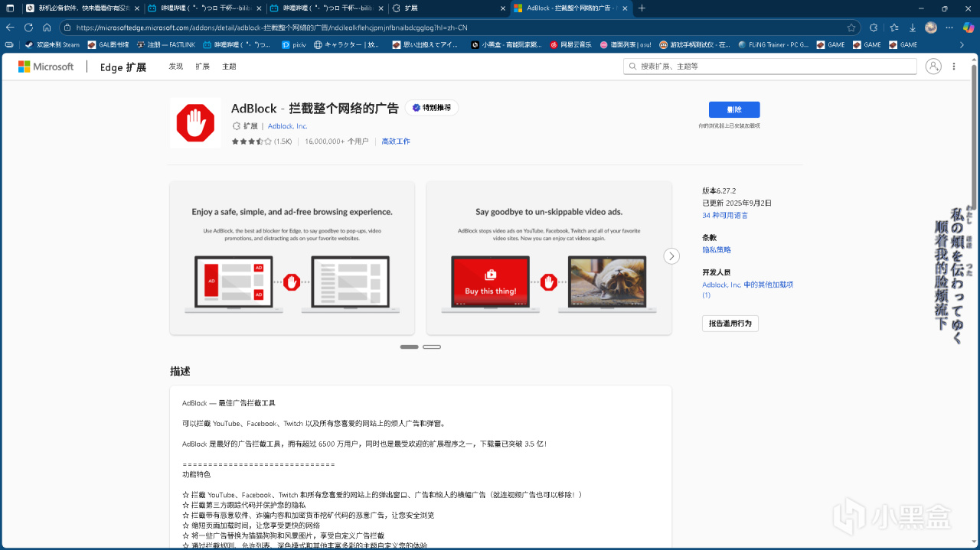Open Edge Settings and more ellipsis
This screenshot has height=550, width=980.
click(x=949, y=28)
